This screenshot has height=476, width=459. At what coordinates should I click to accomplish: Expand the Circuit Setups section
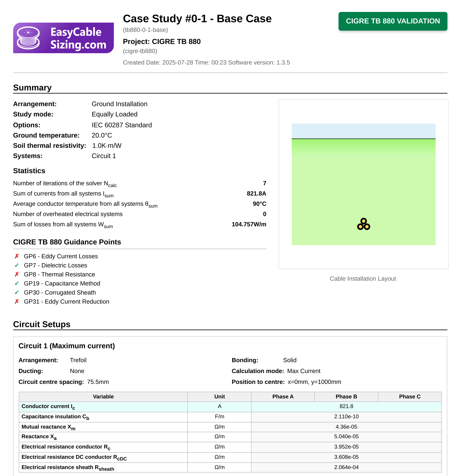click(42, 324)
